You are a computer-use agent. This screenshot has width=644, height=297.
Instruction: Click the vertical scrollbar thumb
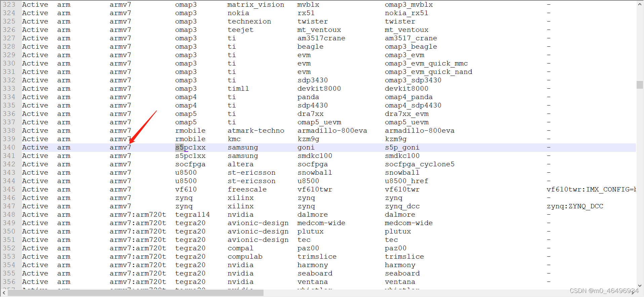click(x=640, y=85)
